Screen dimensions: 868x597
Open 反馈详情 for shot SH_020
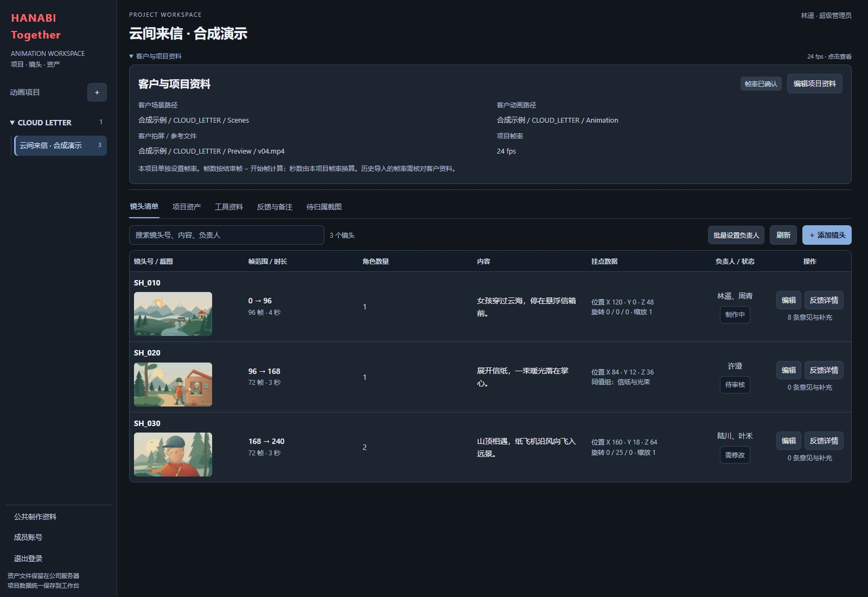[824, 370]
